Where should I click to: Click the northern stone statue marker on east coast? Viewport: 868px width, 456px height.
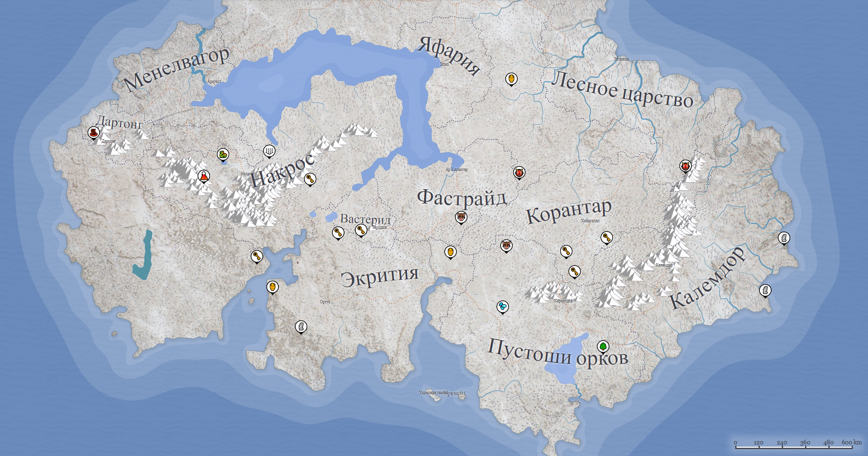coord(784,238)
